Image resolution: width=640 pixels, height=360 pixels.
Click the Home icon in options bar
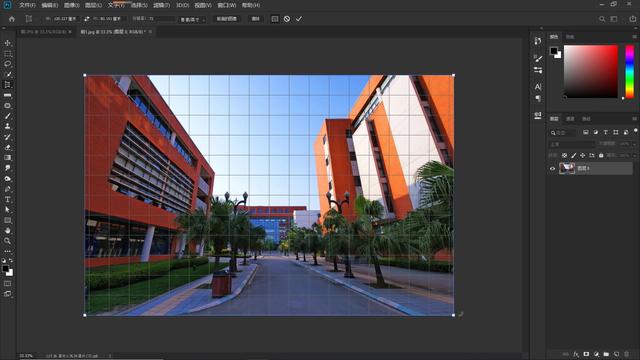pos(12,19)
